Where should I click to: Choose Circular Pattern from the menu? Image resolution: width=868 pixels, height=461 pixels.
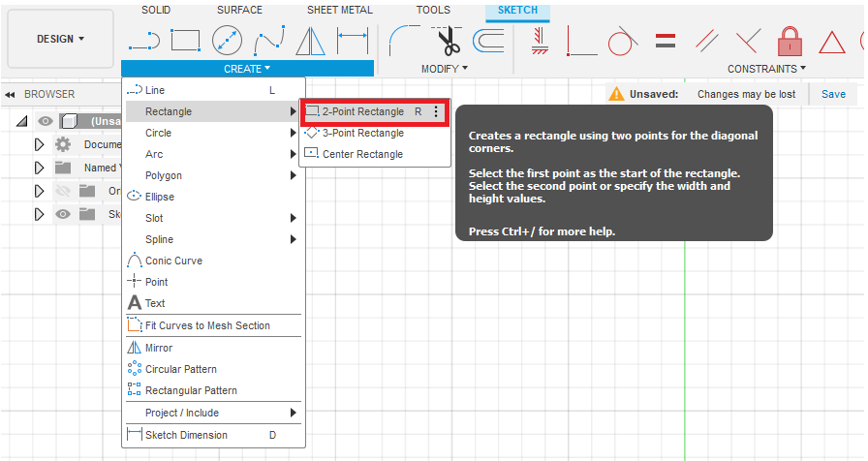[214, 369]
